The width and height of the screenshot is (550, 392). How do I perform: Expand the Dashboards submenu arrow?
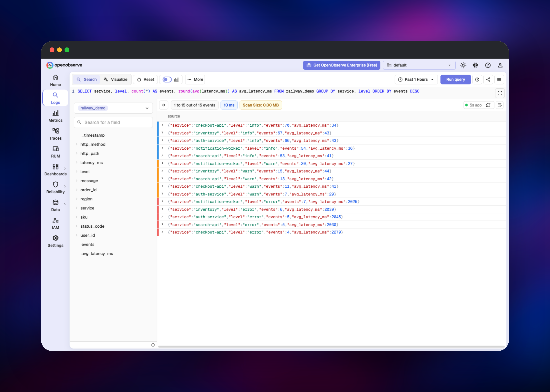65,168
